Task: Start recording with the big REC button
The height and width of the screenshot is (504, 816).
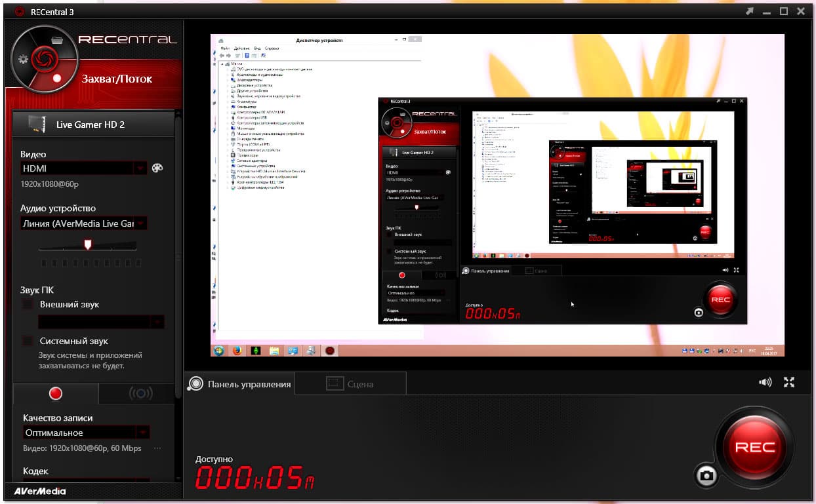Action: (755, 447)
